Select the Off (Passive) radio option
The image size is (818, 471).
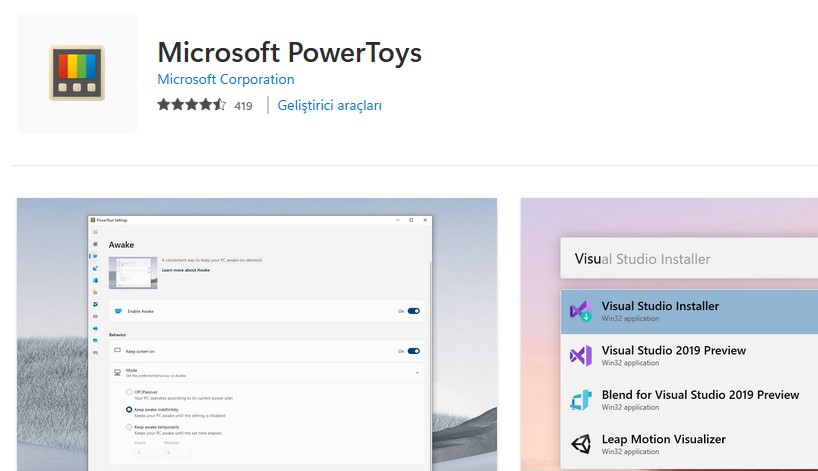(128, 391)
